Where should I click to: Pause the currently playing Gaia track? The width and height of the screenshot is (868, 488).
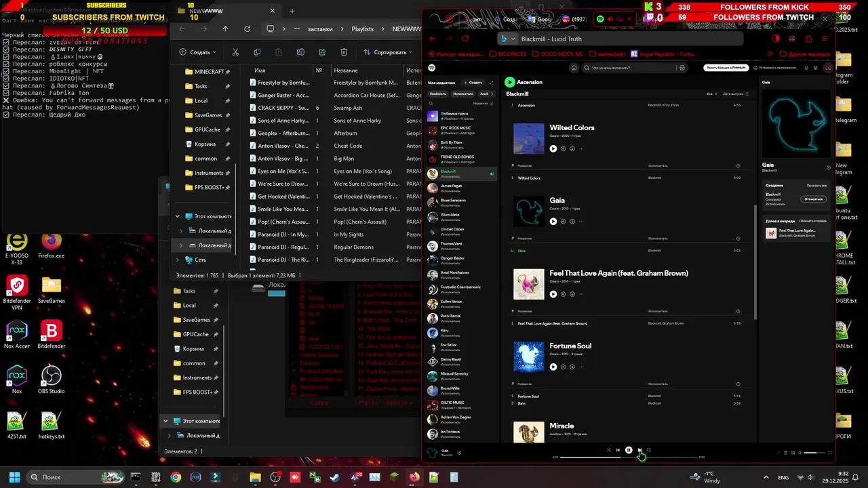pos(629,450)
